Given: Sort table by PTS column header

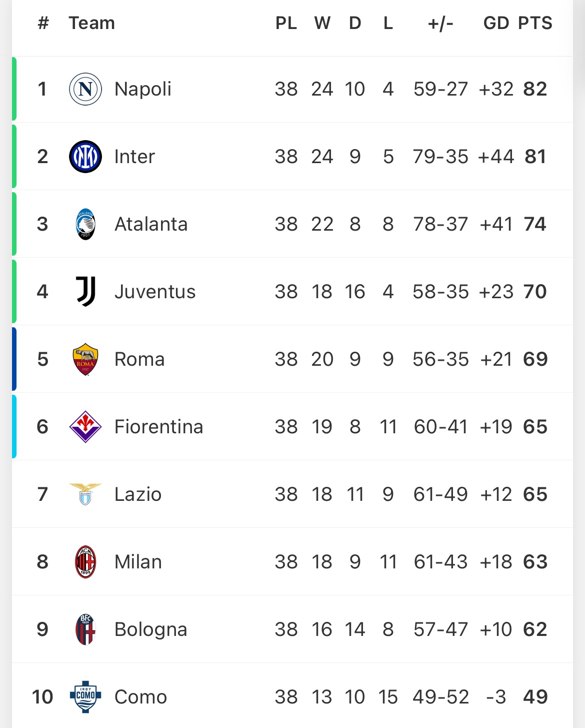Looking at the screenshot, I should pyautogui.click(x=535, y=23).
